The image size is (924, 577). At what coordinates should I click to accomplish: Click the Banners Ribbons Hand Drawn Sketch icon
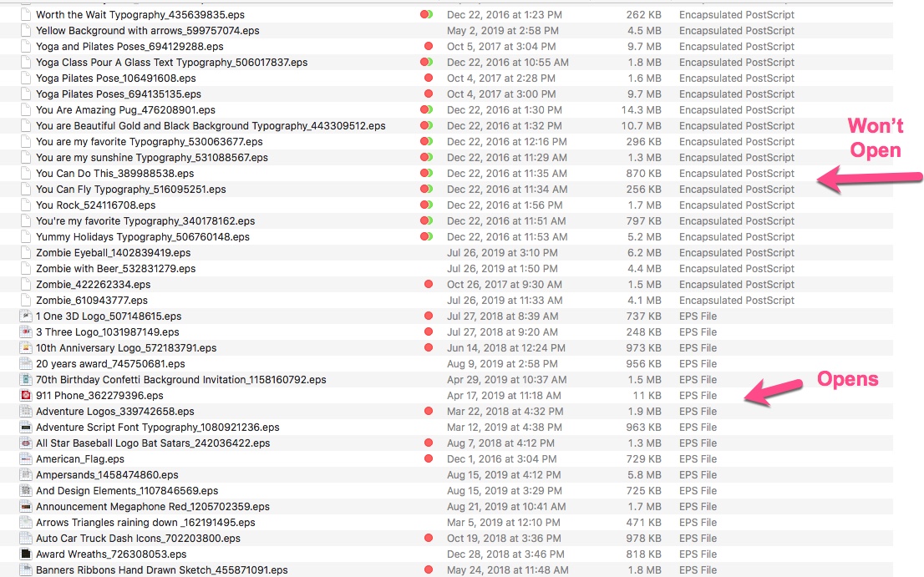coord(25,569)
